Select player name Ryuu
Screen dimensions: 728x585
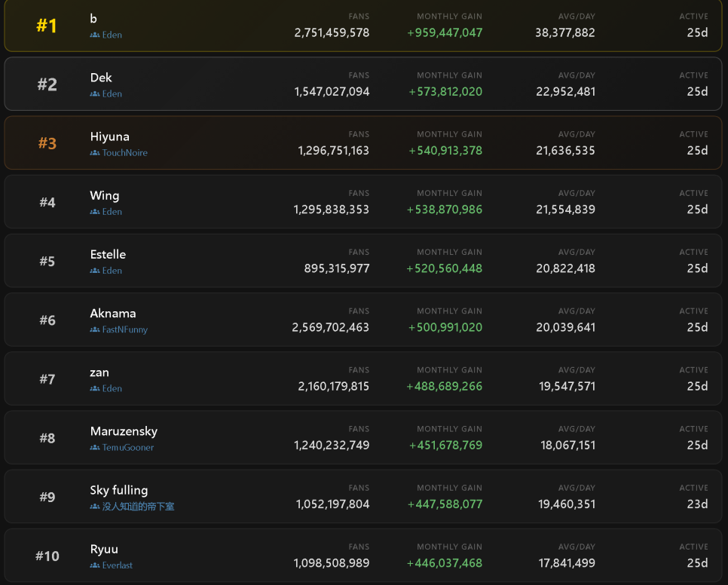(x=104, y=550)
